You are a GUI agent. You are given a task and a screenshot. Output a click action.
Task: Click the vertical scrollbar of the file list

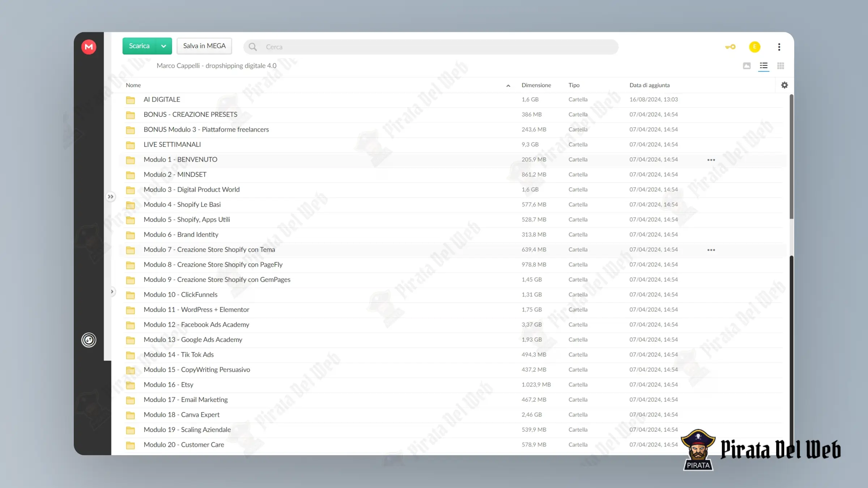[x=791, y=157]
